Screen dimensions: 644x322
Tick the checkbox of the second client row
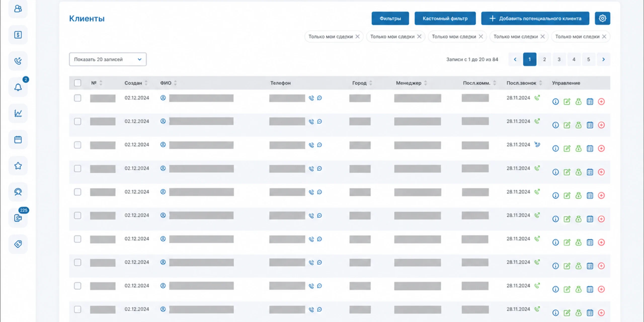tap(77, 122)
